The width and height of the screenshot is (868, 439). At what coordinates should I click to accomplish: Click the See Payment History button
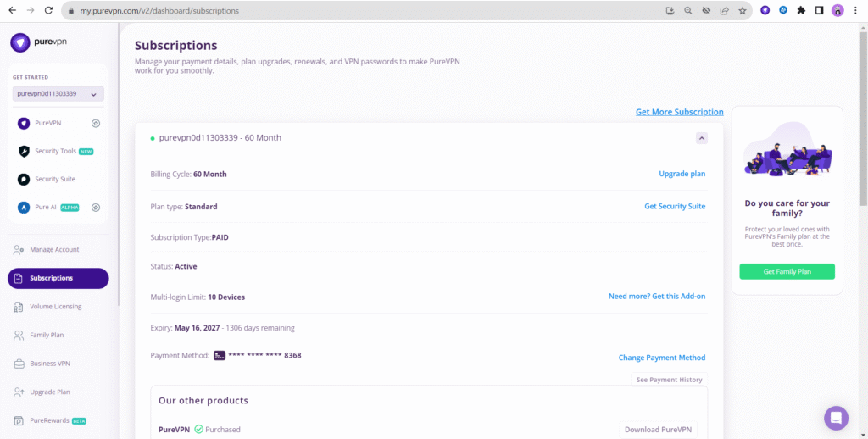click(x=669, y=380)
